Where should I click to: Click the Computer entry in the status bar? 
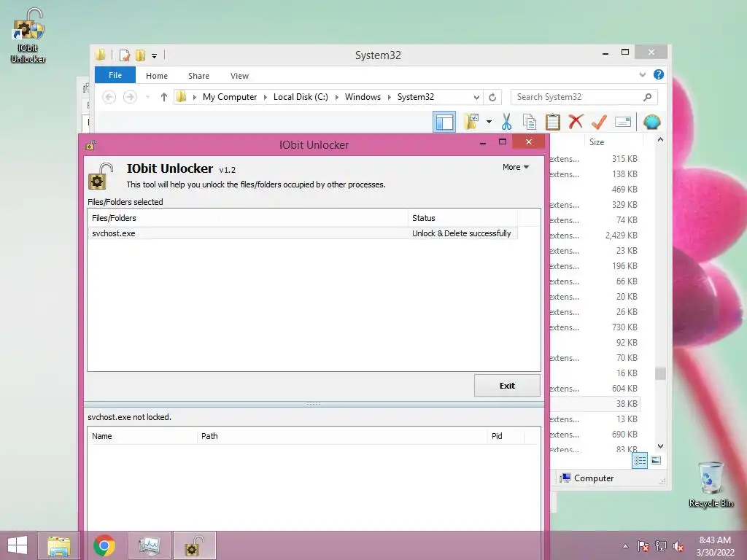click(587, 478)
